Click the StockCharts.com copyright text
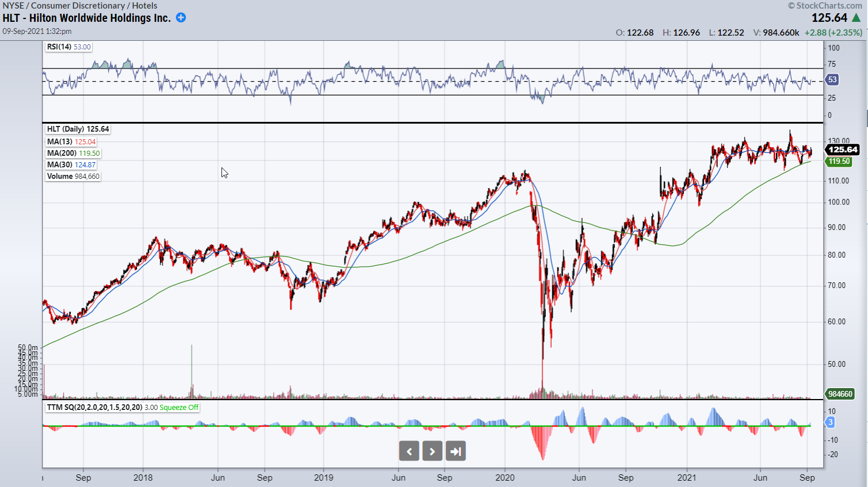 (x=825, y=6)
